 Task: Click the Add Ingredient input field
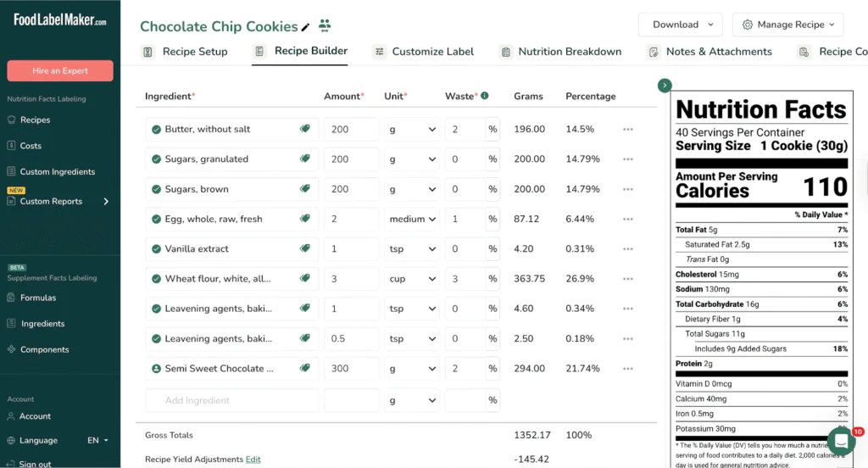pos(231,400)
